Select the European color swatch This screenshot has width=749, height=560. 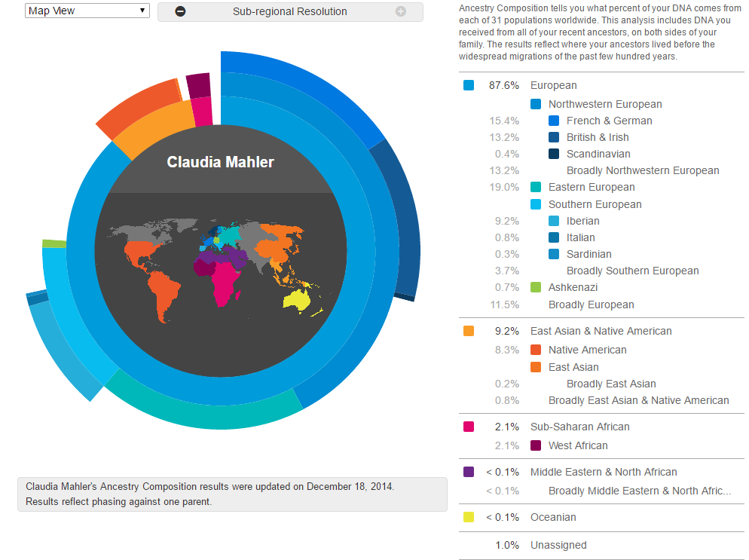pyautogui.click(x=469, y=85)
